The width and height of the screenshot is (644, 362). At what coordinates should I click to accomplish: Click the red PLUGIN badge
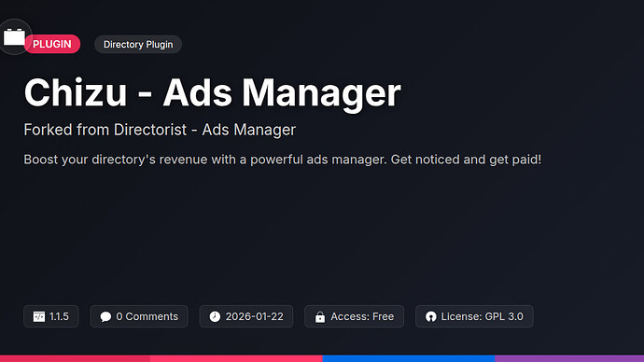(51, 44)
